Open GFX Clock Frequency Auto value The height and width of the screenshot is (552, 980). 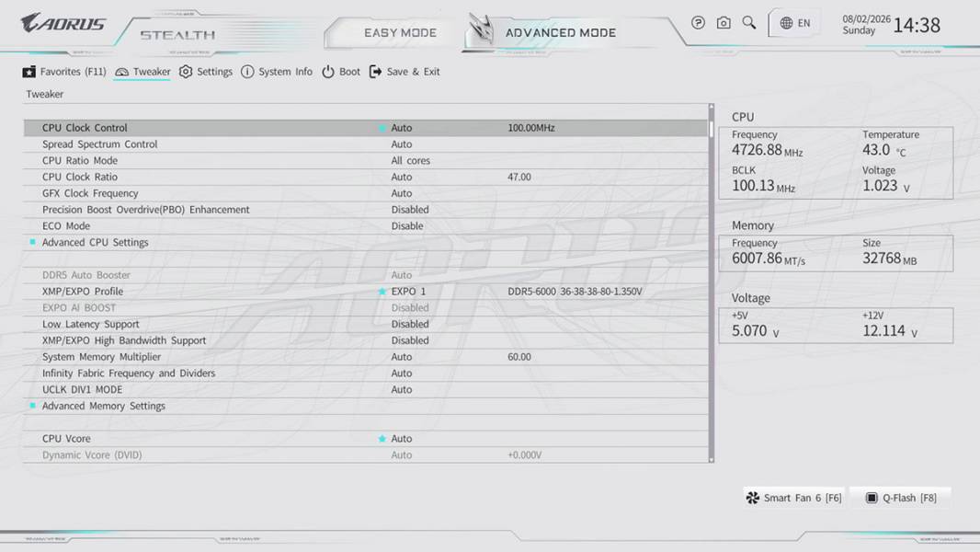coord(401,193)
